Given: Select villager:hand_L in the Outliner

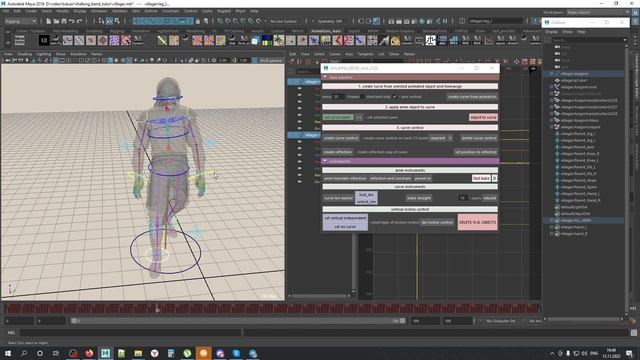Looking at the screenshot, I should click(x=574, y=227).
